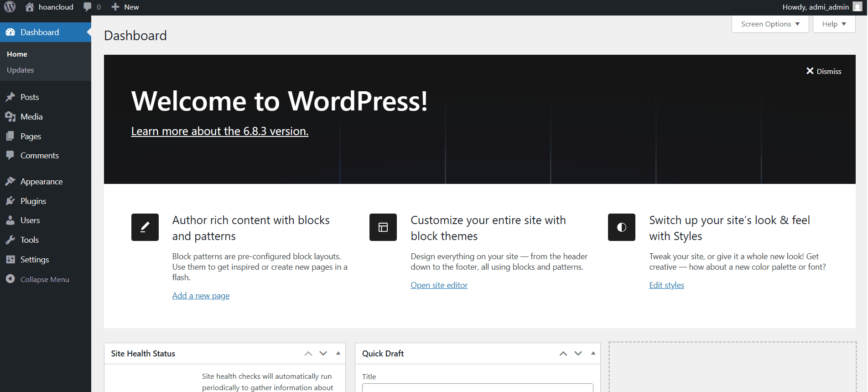Open Posts via the pushpin icon
Screen dimensions: 868x392
pyautogui.click(x=10, y=97)
